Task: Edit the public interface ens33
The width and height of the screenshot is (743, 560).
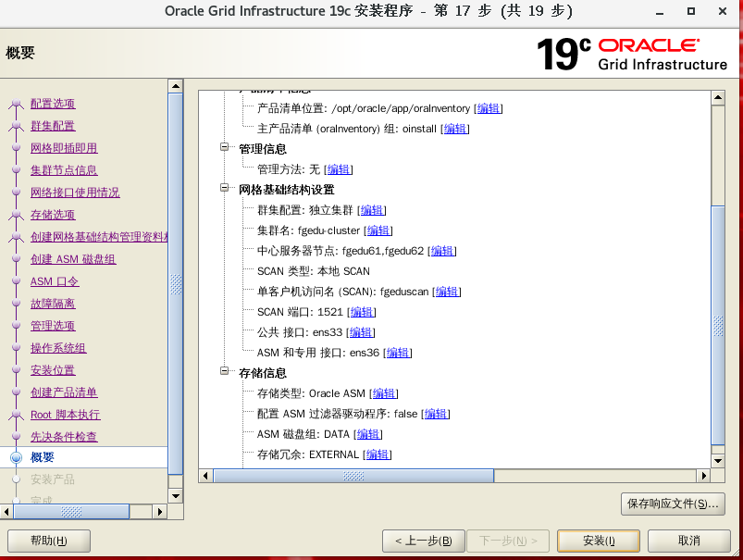Action: 361,333
